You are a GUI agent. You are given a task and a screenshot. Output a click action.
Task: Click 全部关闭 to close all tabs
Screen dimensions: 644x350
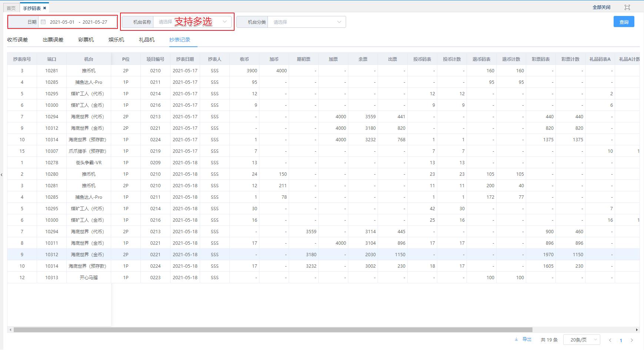tap(601, 7)
